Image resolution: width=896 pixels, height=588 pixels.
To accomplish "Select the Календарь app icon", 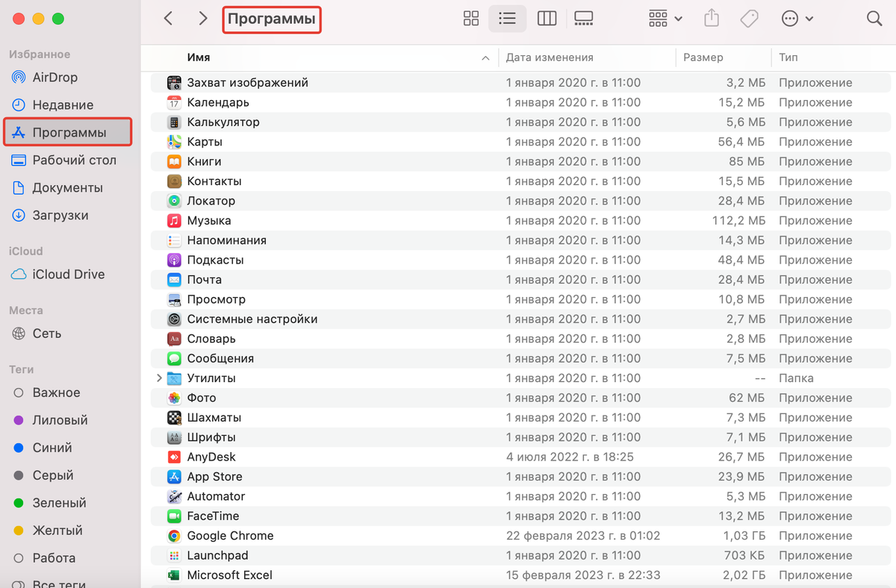I will [x=174, y=102].
